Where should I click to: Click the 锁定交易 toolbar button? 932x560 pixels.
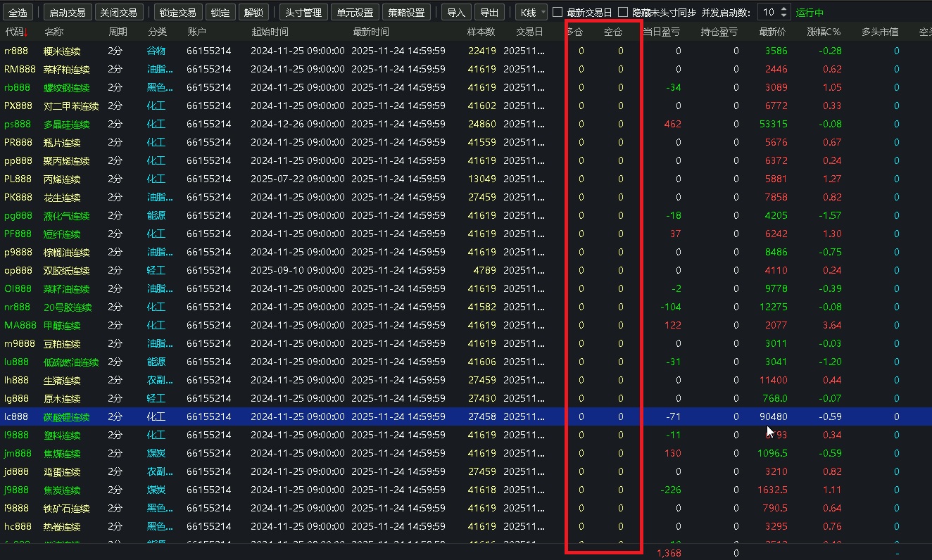pyautogui.click(x=177, y=13)
